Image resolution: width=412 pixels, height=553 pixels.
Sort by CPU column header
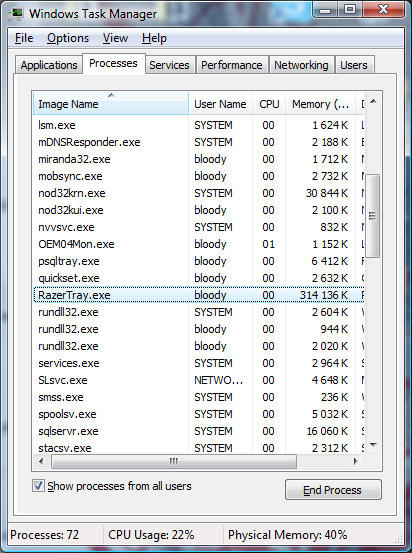point(269,104)
